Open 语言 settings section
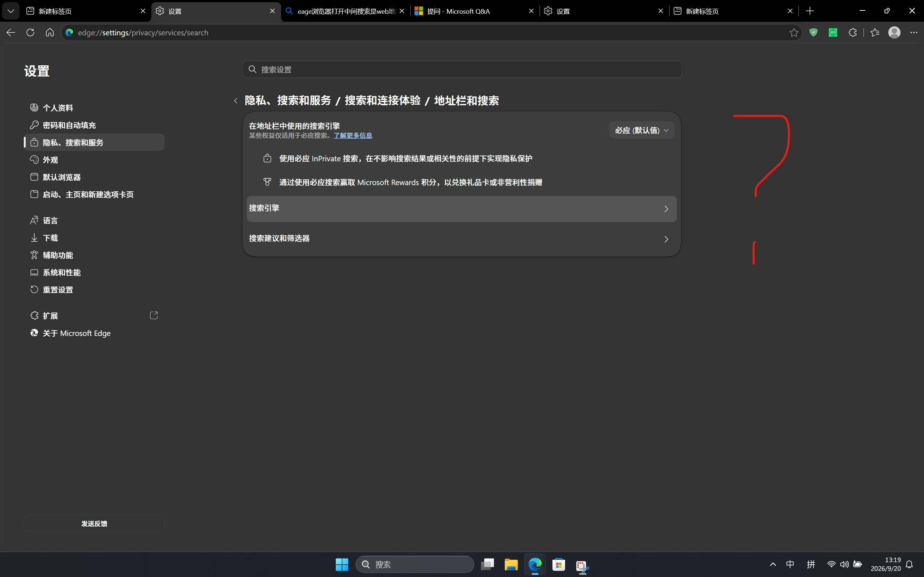 tap(94, 220)
